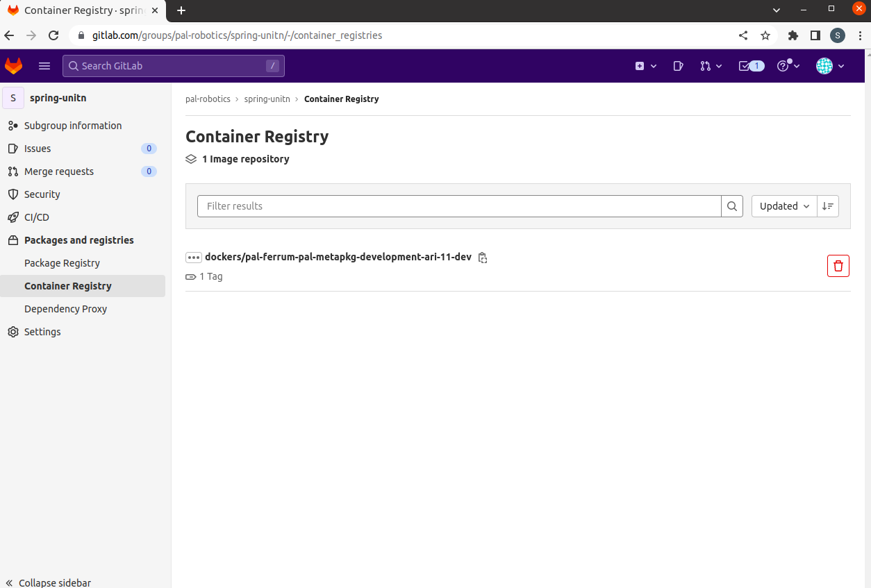
Task: Open the Updated sort dropdown
Action: click(784, 206)
